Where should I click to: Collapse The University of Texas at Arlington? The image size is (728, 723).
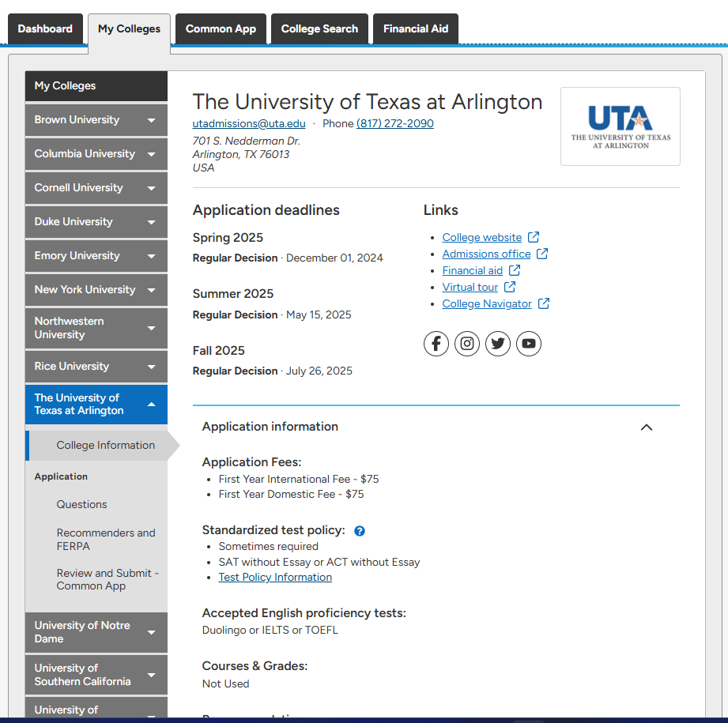point(151,405)
